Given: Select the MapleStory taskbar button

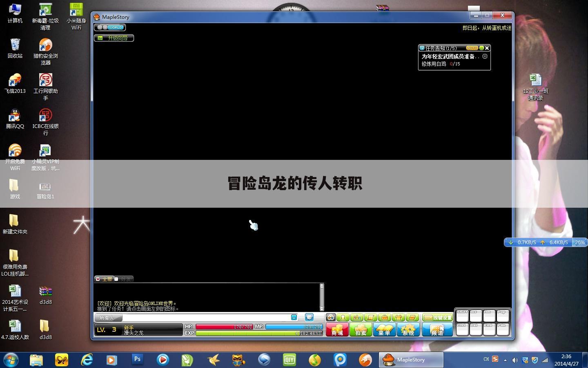Looking at the screenshot, I should click(411, 360).
